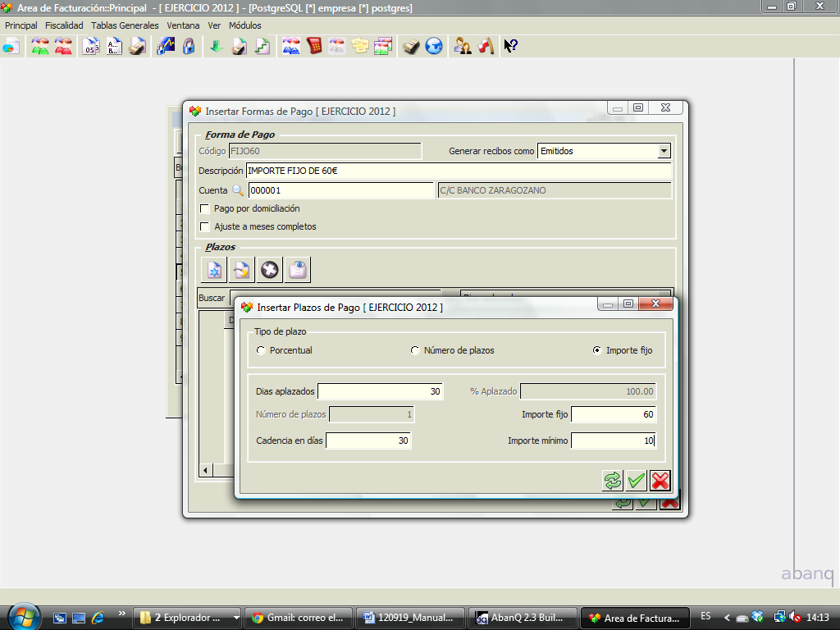Click the delete record icon in Plazos
This screenshot has width=840, height=630.
[x=269, y=269]
